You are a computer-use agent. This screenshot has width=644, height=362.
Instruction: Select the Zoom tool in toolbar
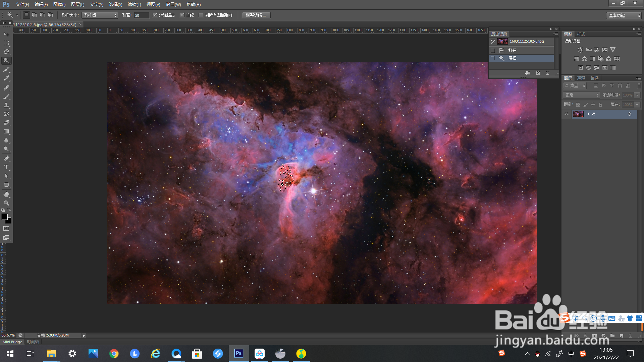[6, 203]
